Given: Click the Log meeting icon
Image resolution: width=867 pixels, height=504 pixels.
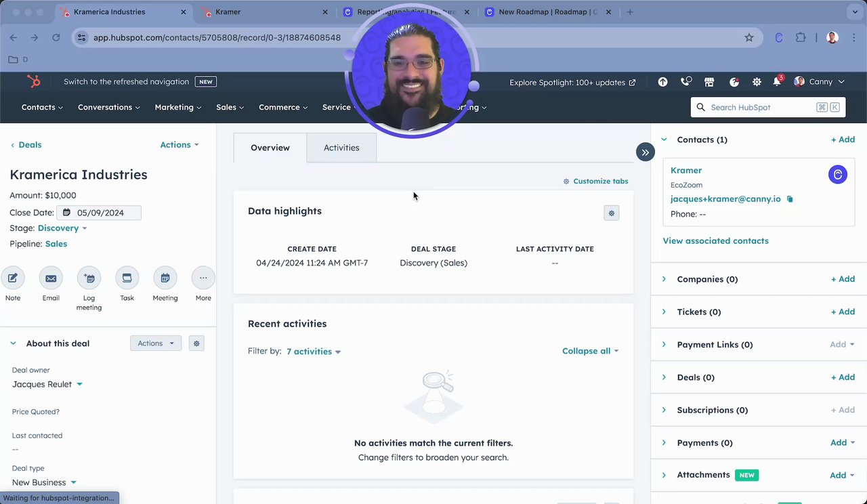Looking at the screenshot, I should 89,278.
